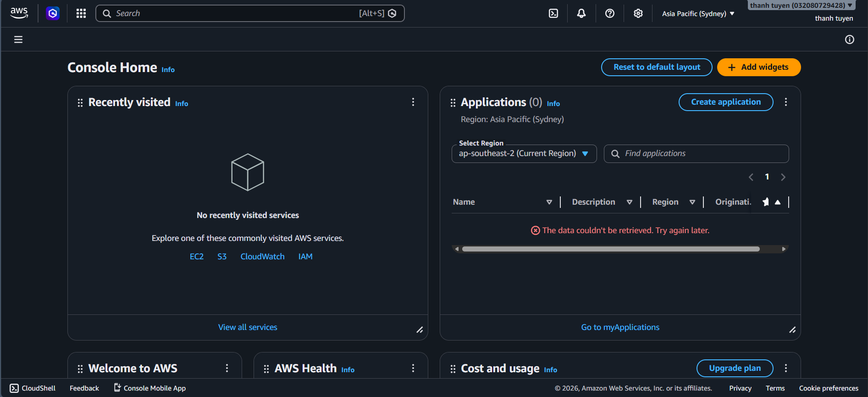Click Create application button
The image size is (868, 397).
(726, 102)
